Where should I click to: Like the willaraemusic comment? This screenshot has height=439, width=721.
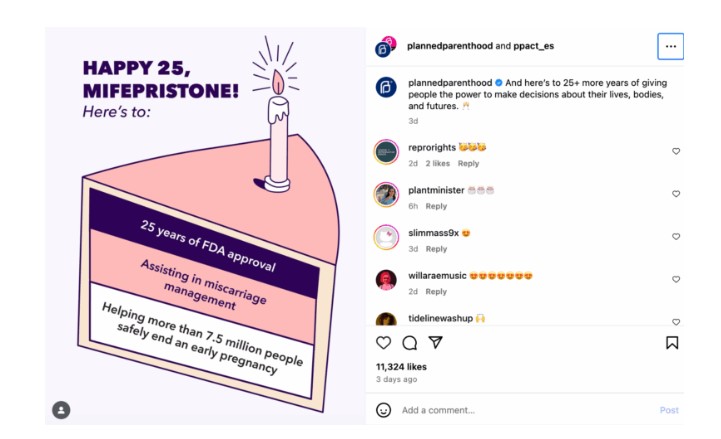click(x=676, y=279)
